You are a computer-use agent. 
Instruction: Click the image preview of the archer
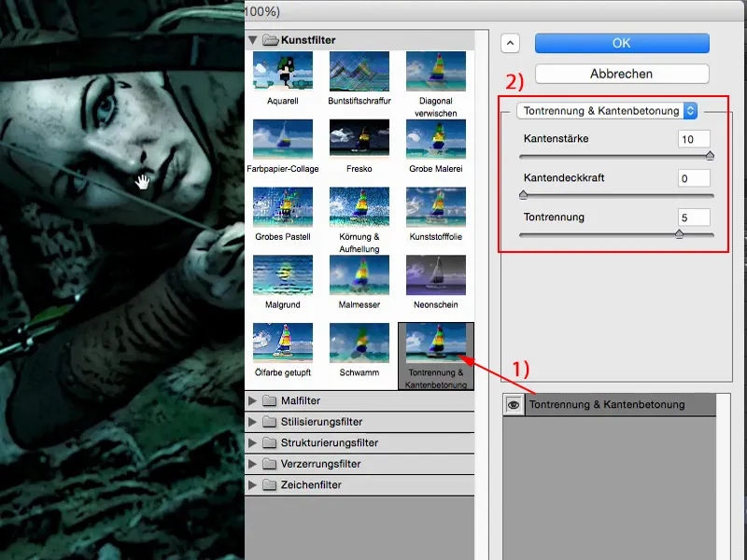[122, 280]
